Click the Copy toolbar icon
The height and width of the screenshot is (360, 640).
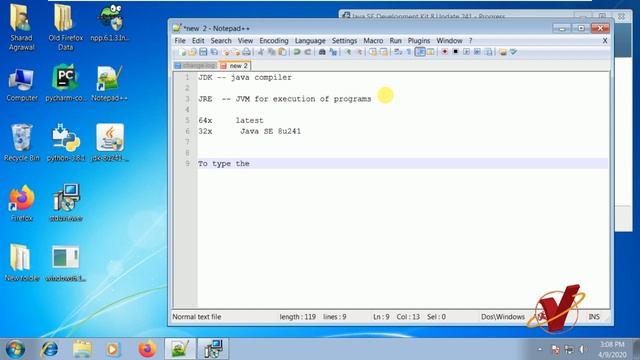(272, 52)
